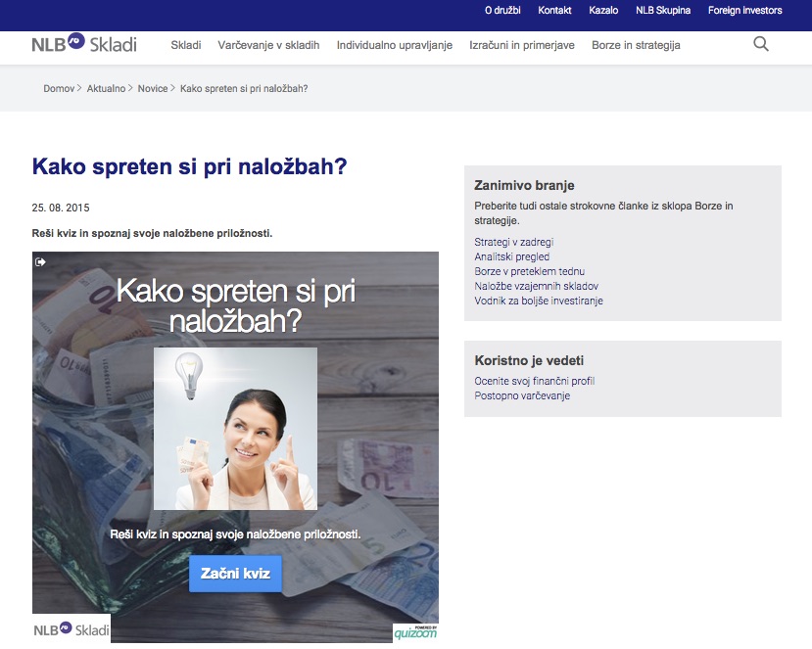Click the Quizoom powered-by logo
Viewport: 812px width, 649px height.
415,632
